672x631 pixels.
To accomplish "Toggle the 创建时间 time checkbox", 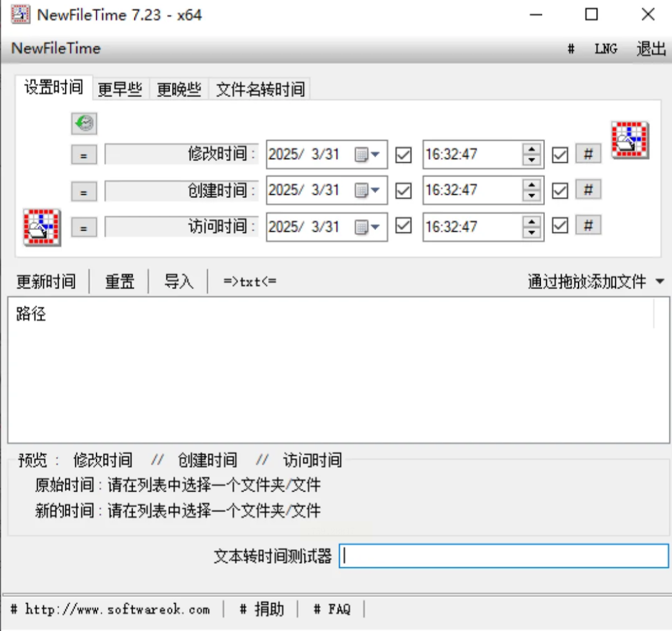I will tap(560, 191).
